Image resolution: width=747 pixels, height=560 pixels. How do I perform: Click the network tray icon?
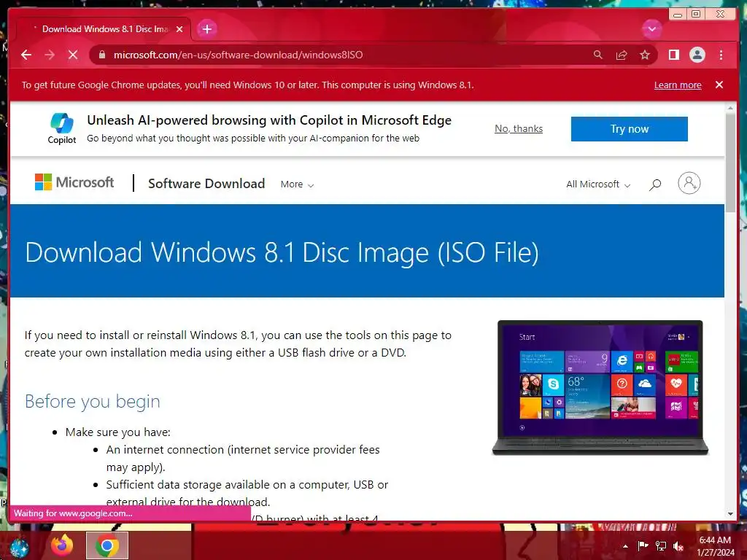coord(661,545)
